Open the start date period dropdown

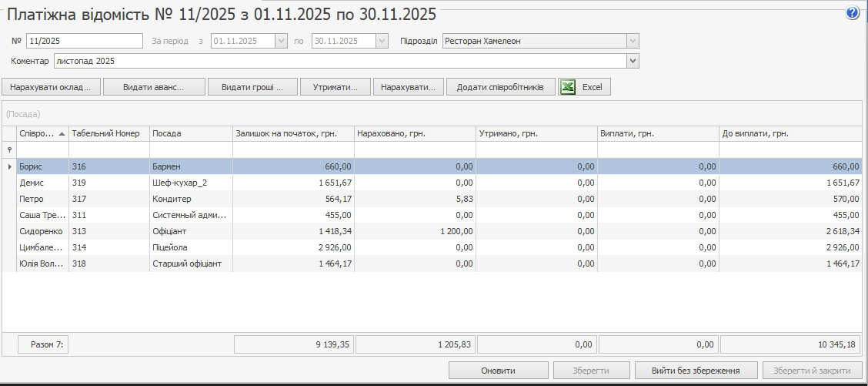click(282, 41)
